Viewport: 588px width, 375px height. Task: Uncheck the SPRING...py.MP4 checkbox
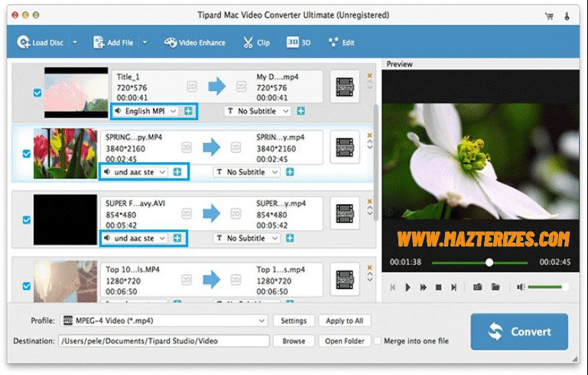27,154
